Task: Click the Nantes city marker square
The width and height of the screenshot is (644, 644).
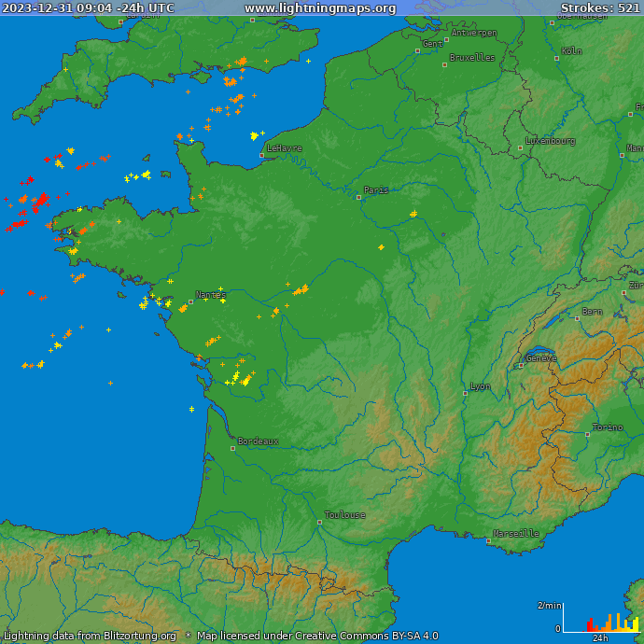Action: tap(191, 301)
